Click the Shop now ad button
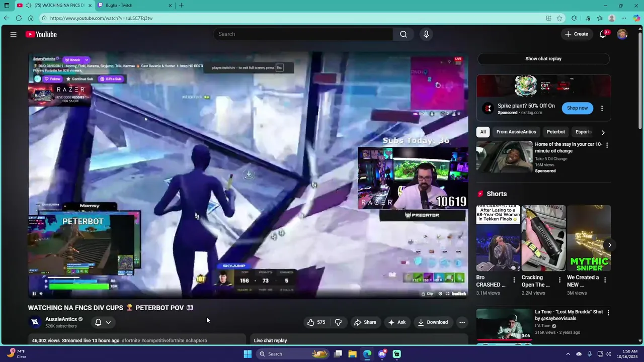Screen dimensions: 644x362 577,108
